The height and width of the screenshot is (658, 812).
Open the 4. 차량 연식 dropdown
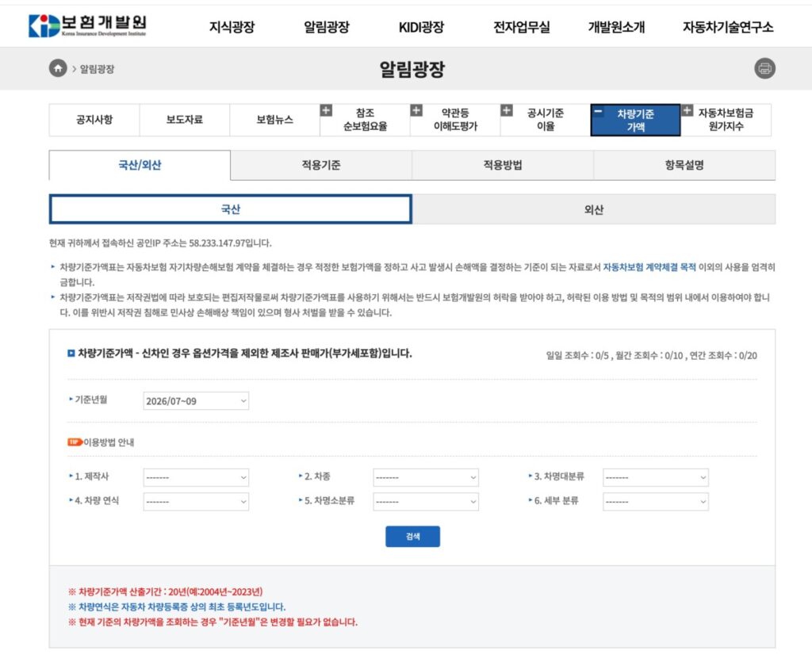[x=196, y=501]
